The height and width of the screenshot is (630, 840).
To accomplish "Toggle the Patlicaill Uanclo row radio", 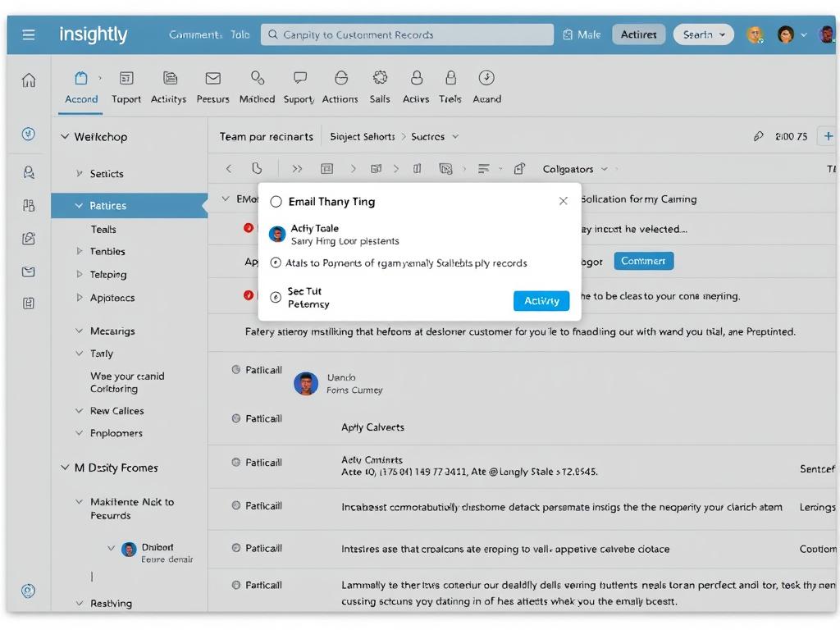I will [235, 370].
